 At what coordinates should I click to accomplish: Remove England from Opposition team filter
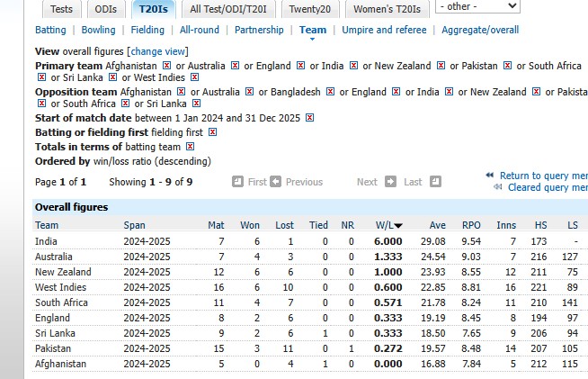point(396,92)
